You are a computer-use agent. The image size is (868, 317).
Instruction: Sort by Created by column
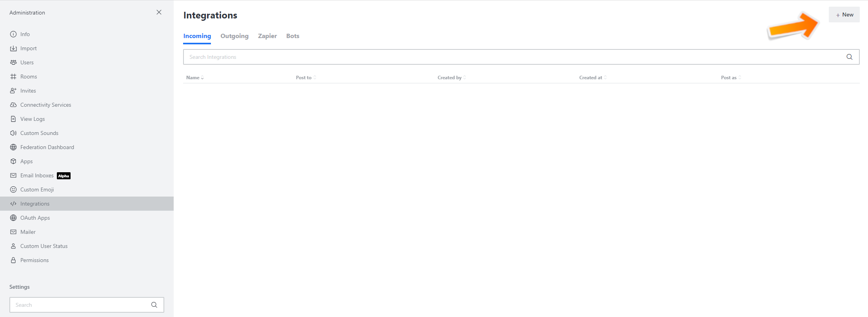[x=451, y=78]
